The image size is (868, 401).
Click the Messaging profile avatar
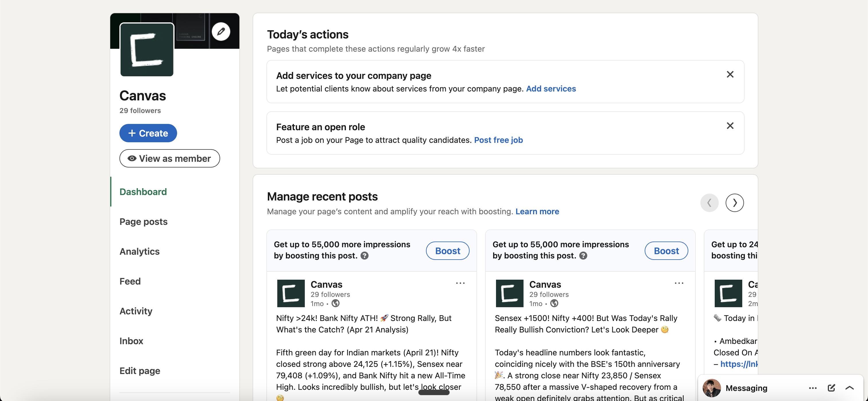[712, 388]
